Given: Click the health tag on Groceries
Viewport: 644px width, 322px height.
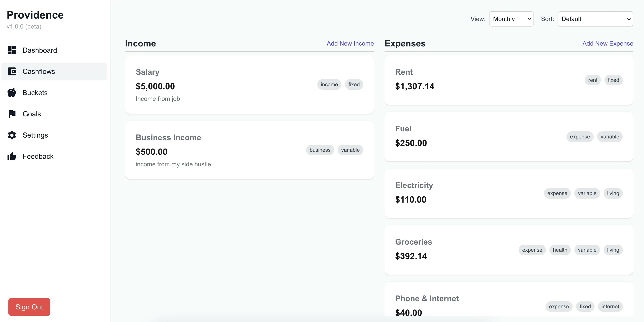Looking at the screenshot, I should point(560,250).
